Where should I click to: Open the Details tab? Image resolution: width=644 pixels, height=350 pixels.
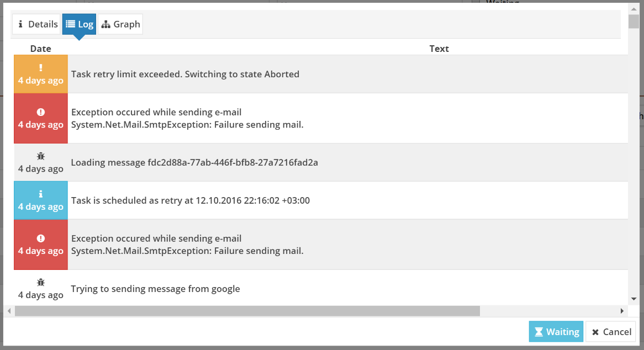pyautogui.click(x=36, y=24)
